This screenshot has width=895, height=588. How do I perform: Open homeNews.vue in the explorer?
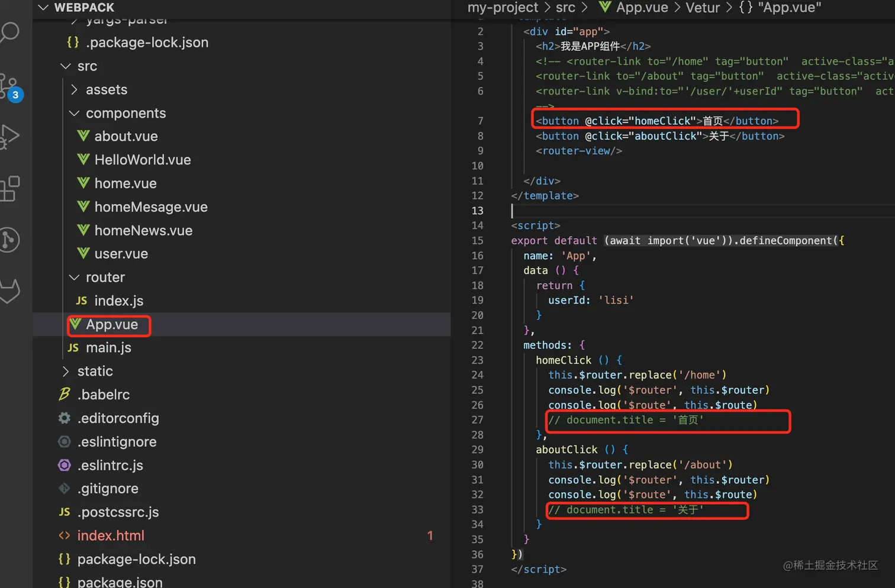click(143, 230)
